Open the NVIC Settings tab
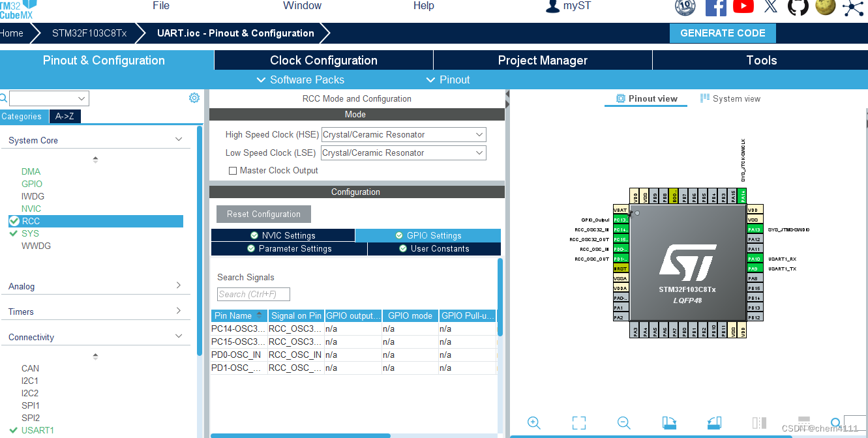This screenshot has width=868, height=438. [283, 235]
